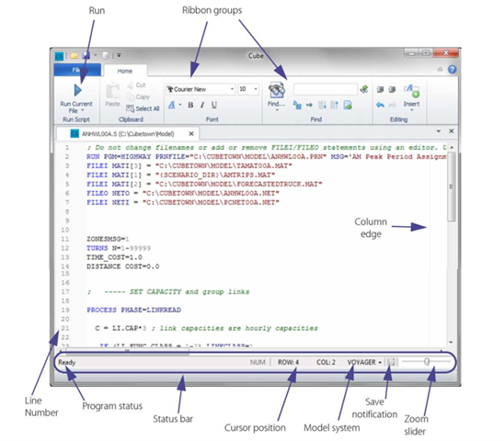The height and width of the screenshot is (441, 504).
Task: Open the document tab list dropdown arrow
Action: tap(439, 131)
